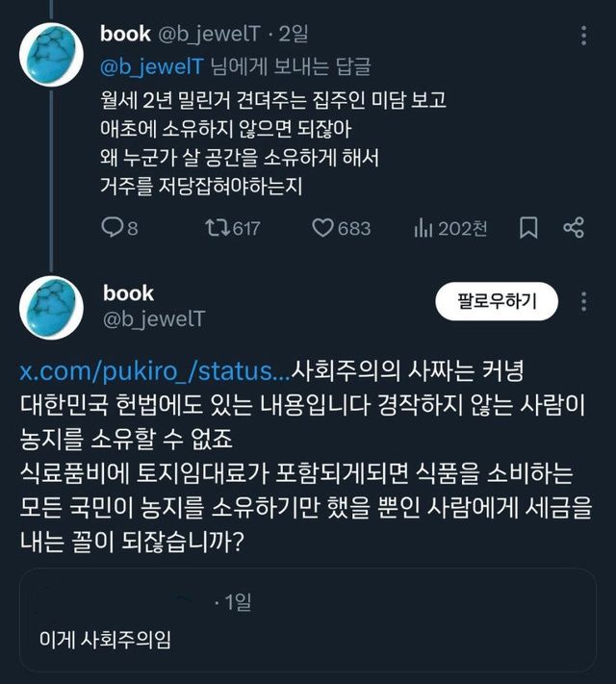Click the 1일 timestamp in the quoted tweet
The width and height of the screenshot is (616, 684).
236,603
